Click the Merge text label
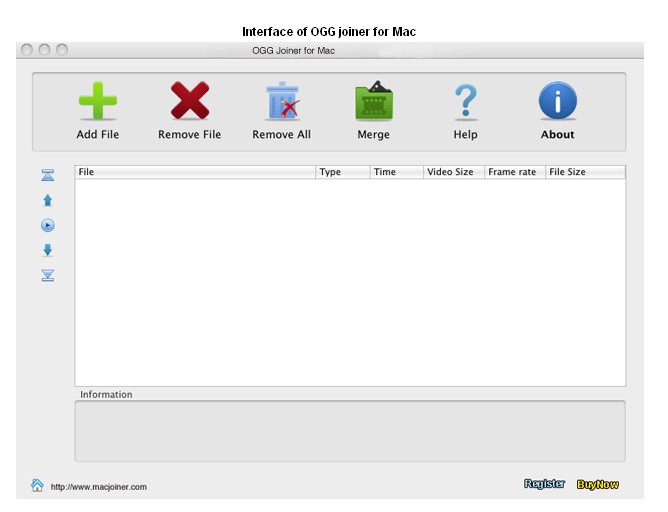 (374, 135)
